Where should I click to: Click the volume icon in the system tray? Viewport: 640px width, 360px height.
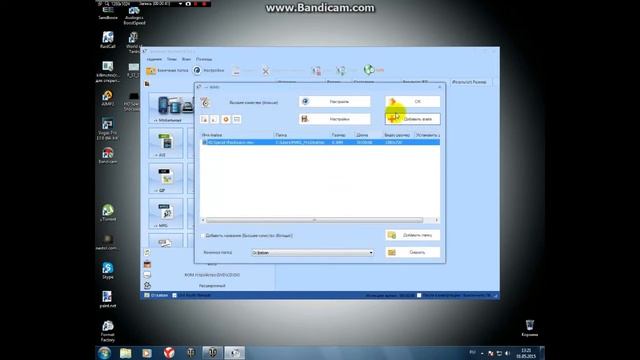pyautogui.click(x=507, y=353)
